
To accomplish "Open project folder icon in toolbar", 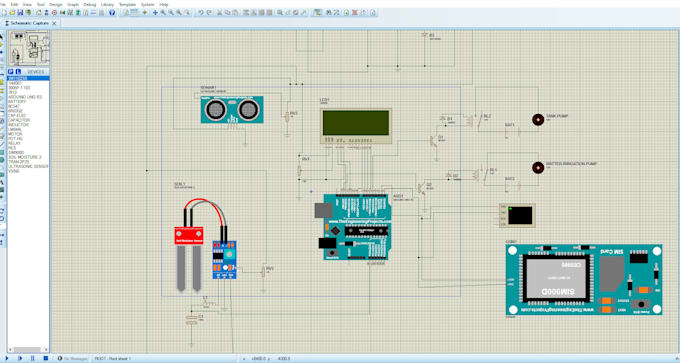I will coord(12,13).
